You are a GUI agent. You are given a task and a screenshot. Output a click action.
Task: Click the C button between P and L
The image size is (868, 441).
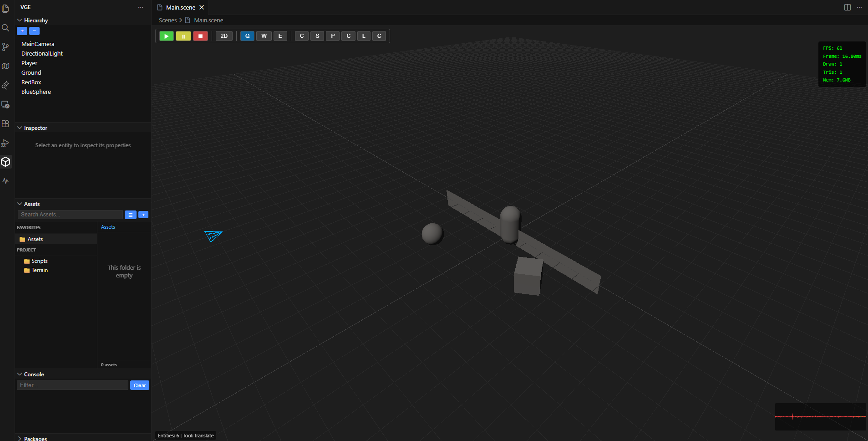coord(348,36)
